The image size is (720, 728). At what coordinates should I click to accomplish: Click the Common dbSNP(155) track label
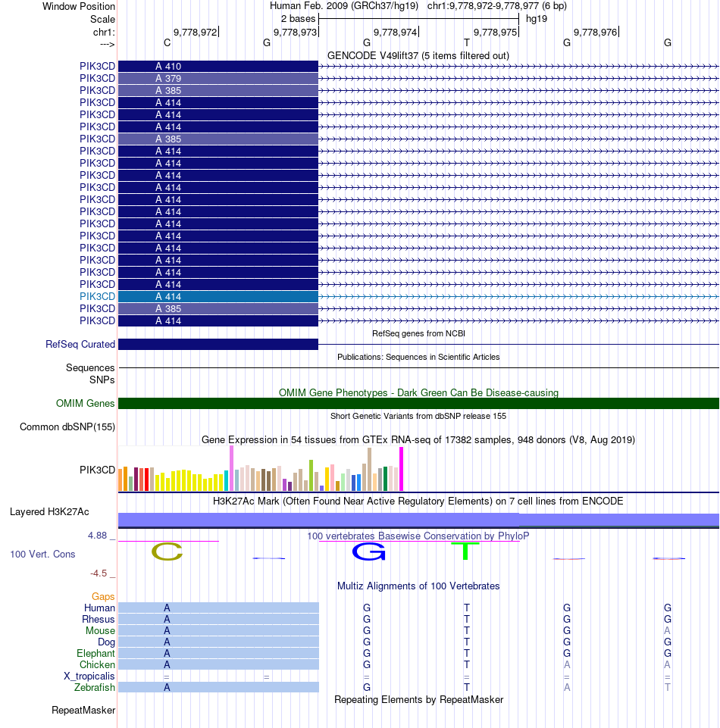tap(67, 426)
